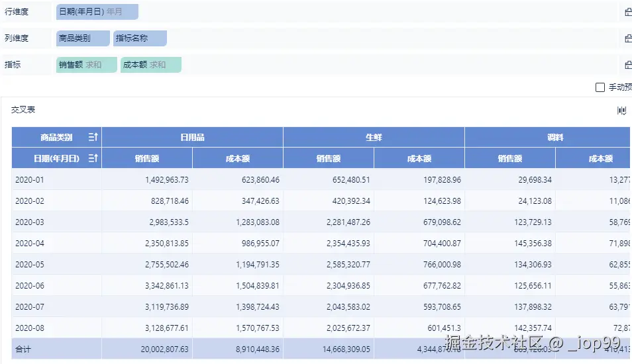Click cell value 420,392.34
This screenshot has width=632, height=364.
[351, 201]
